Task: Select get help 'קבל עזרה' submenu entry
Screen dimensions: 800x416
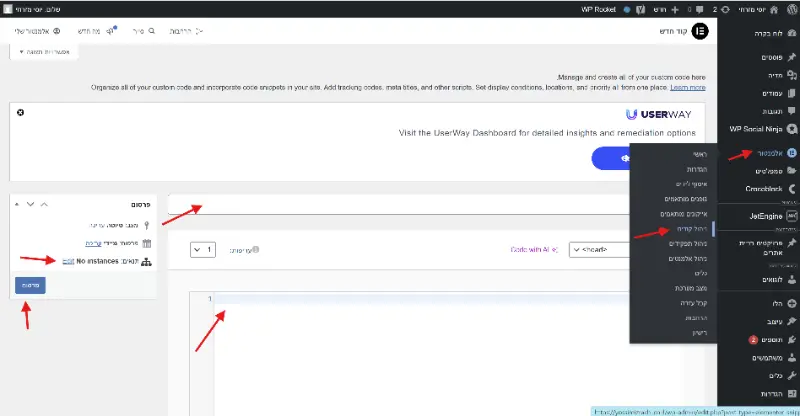Action: tap(694, 303)
